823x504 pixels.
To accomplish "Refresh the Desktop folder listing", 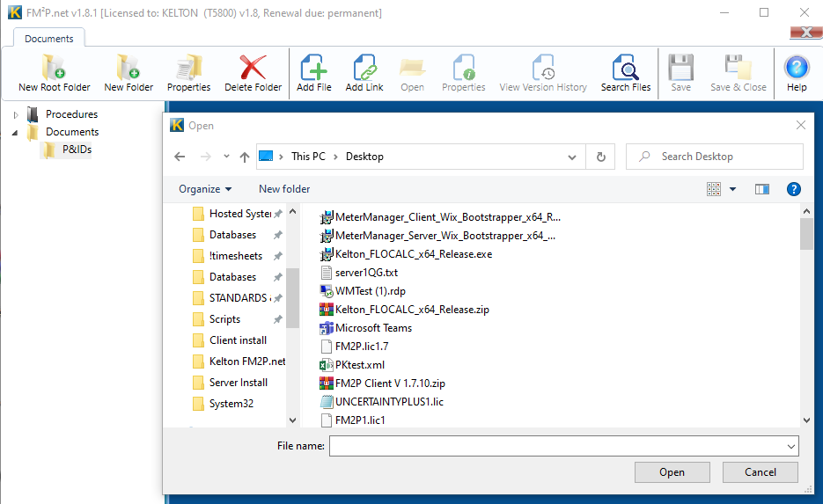I will pyautogui.click(x=601, y=157).
